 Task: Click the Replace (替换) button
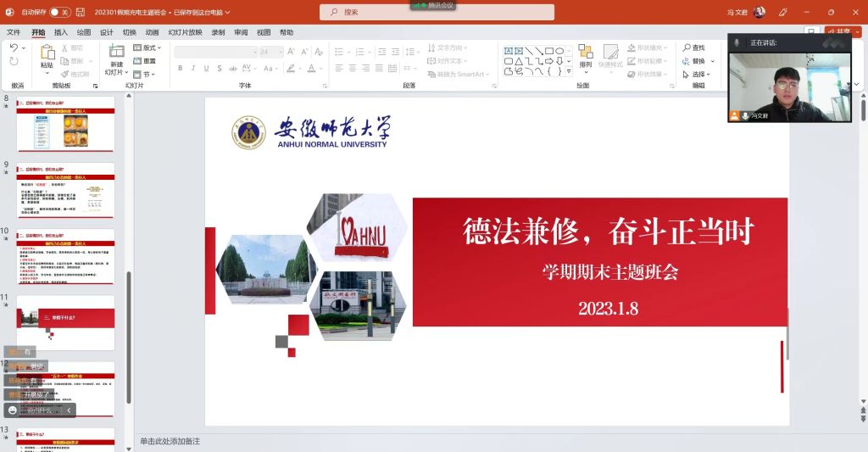[698, 61]
